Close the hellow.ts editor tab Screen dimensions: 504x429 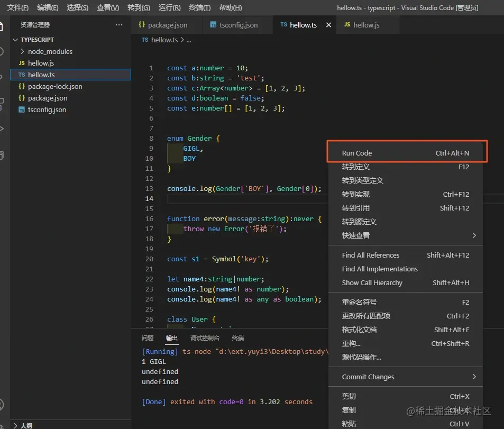328,25
